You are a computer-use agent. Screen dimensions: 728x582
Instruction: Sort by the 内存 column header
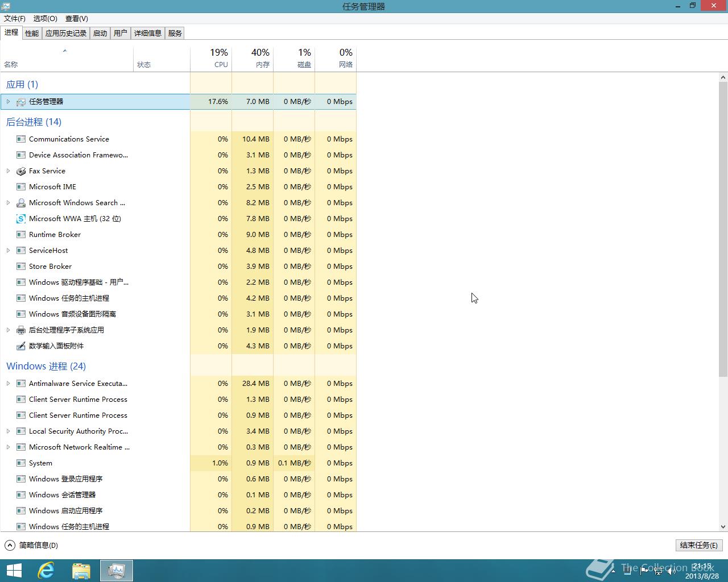tap(253, 59)
